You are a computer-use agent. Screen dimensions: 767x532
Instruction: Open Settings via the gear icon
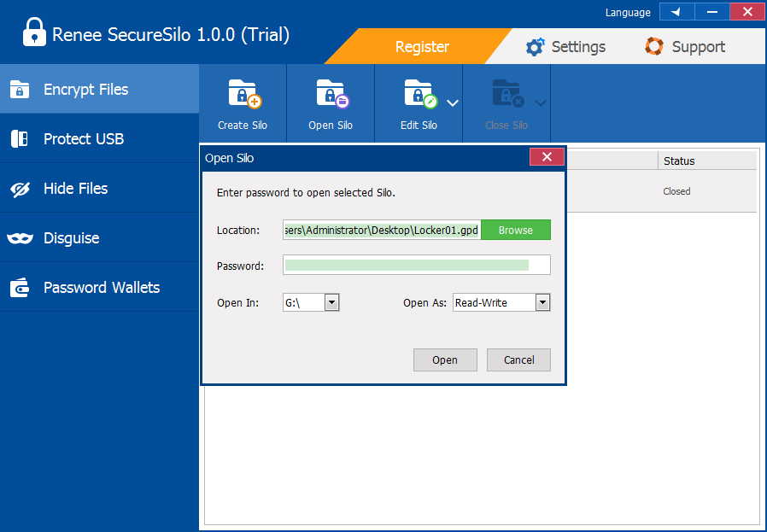(535, 47)
